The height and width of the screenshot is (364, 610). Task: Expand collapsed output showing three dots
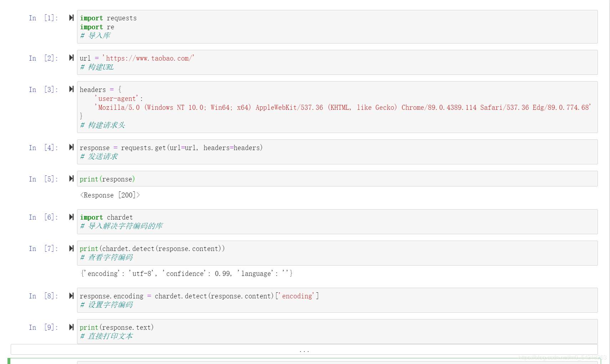(304, 350)
